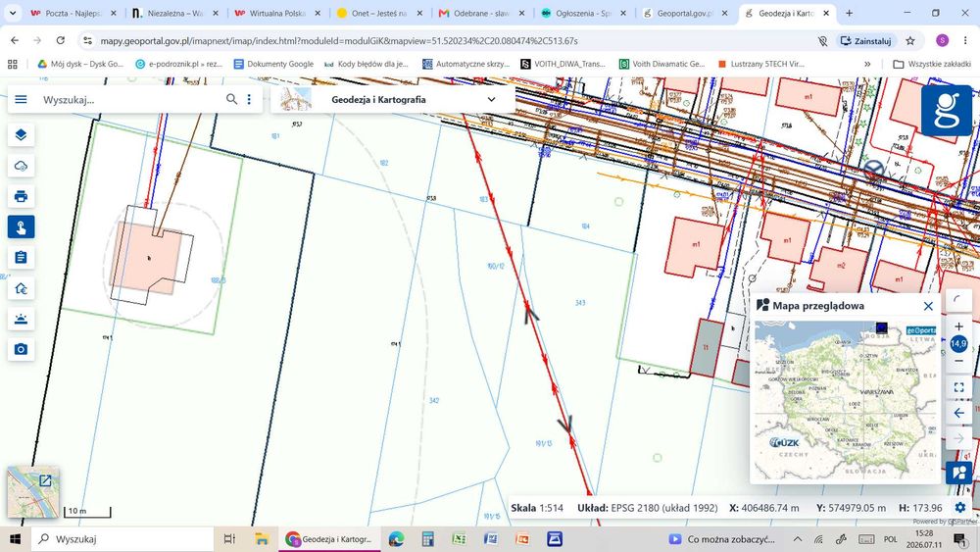Click the H: 173.96 value

pyautogui.click(x=920, y=508)
